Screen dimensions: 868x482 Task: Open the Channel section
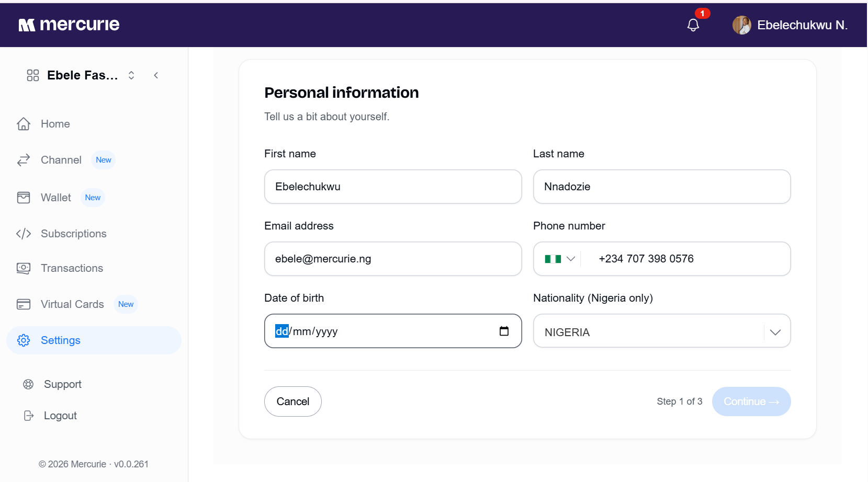click(61, 160)
